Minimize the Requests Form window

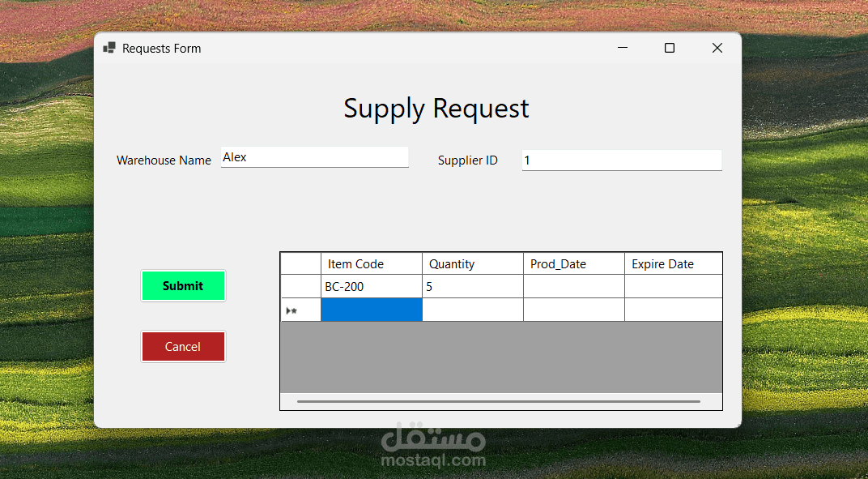(x=622, y=49)
